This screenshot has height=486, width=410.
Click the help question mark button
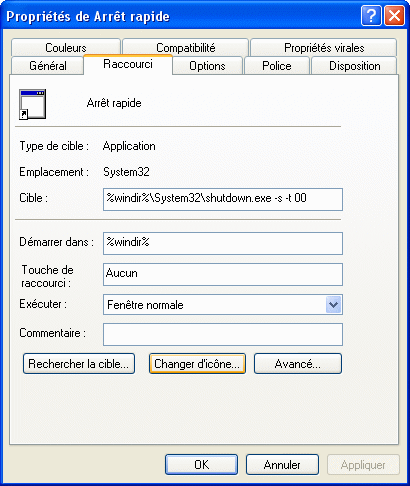pos(371,15)
